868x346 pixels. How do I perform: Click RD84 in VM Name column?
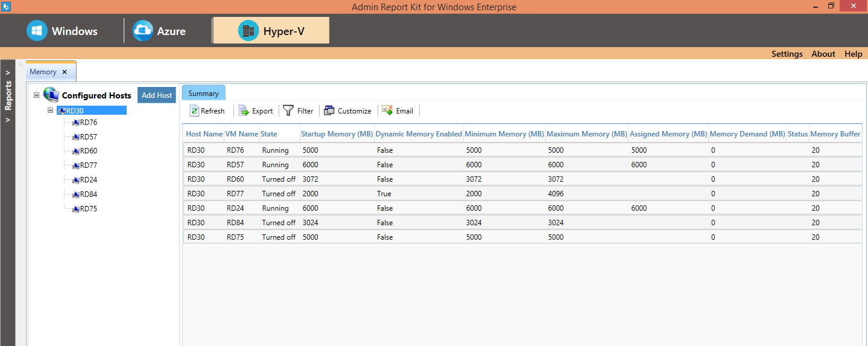[x=236, y=223]
